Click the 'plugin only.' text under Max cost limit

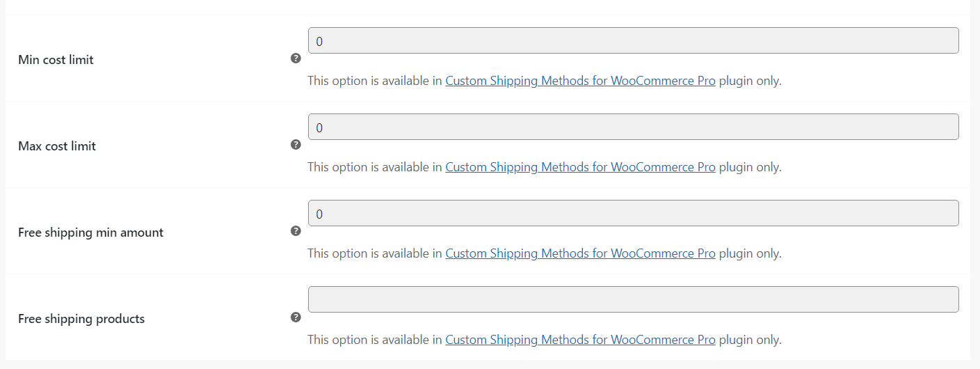[x=750, y=167]
